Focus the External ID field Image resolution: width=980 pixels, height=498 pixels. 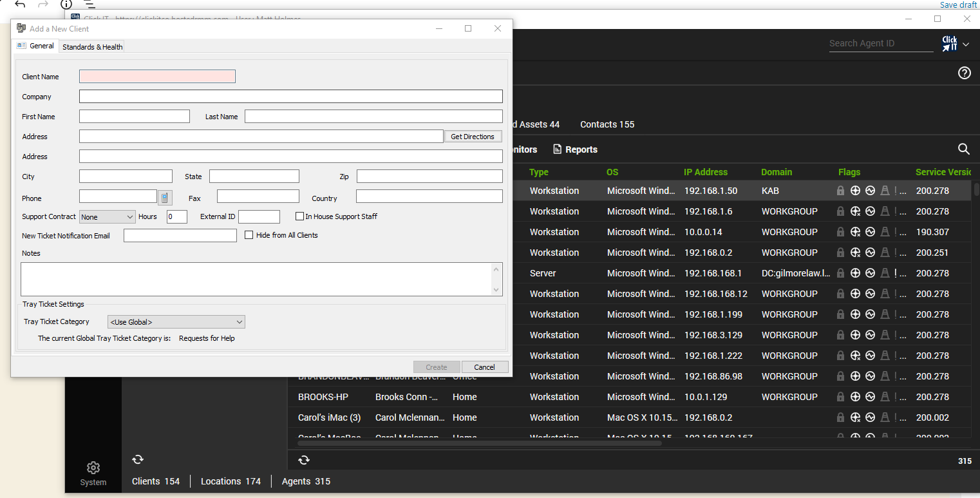259,216
